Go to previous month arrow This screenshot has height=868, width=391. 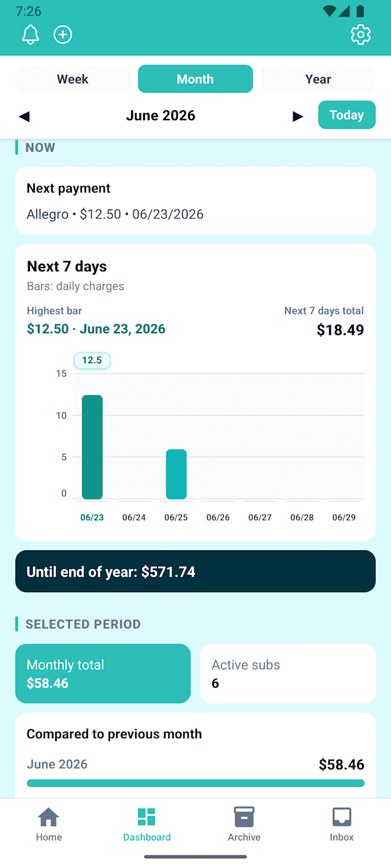24,117
